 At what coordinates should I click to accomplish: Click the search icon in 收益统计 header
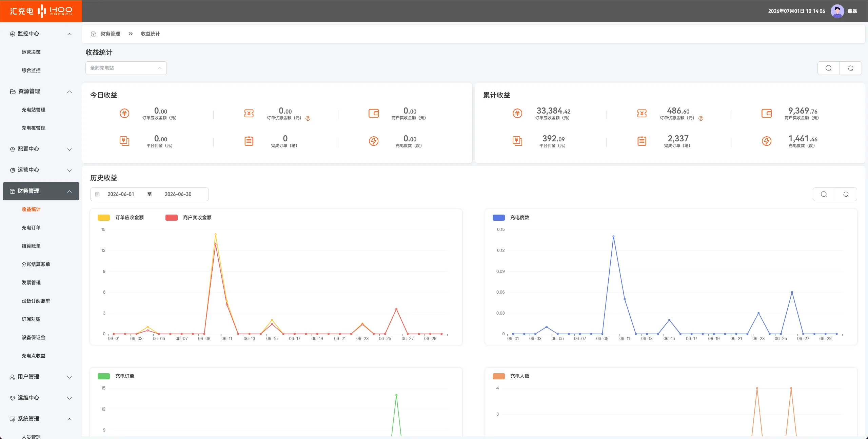[828, 68]
